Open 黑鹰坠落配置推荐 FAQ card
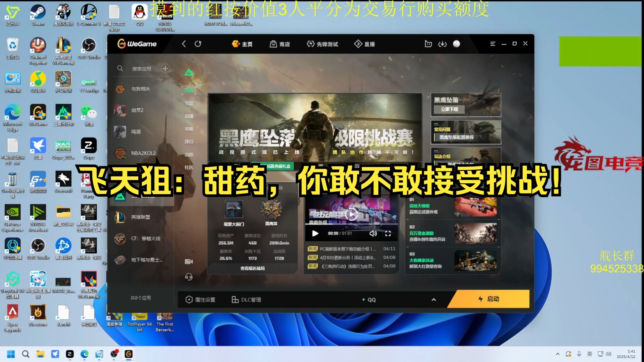Screen dimensions: 644x362 (466, 132)
